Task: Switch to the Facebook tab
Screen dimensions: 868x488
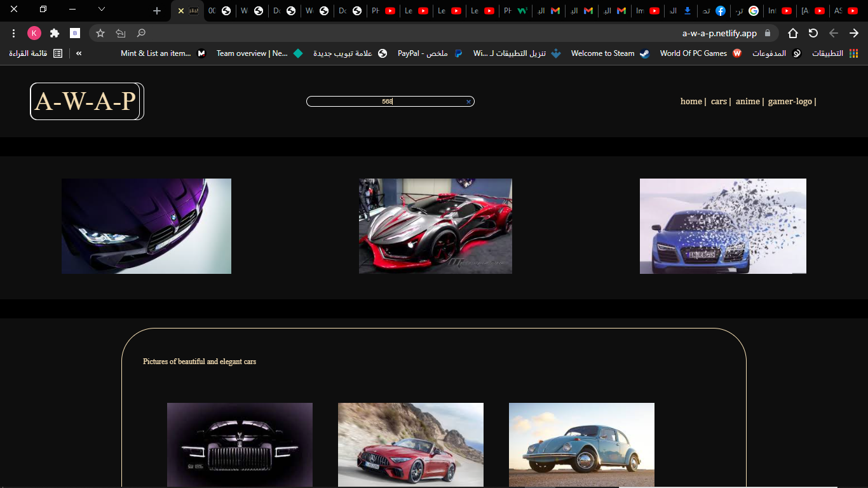Action: tap(720, 11)
